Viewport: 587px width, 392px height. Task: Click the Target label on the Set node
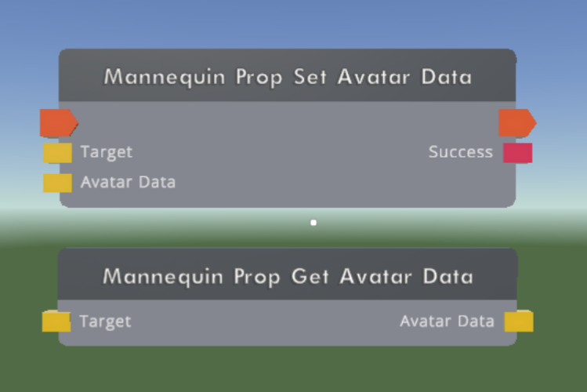[107, 152]
